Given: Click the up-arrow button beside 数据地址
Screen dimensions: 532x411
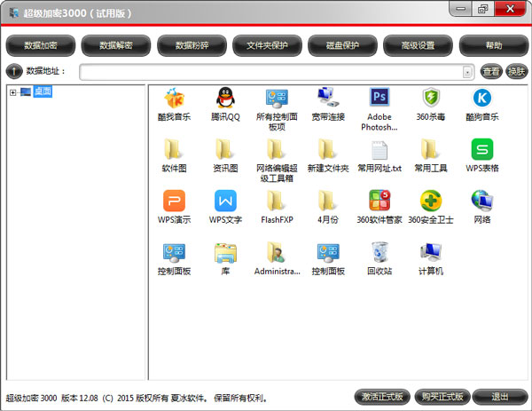Looking at the screenshot, I should click(14, 71).
